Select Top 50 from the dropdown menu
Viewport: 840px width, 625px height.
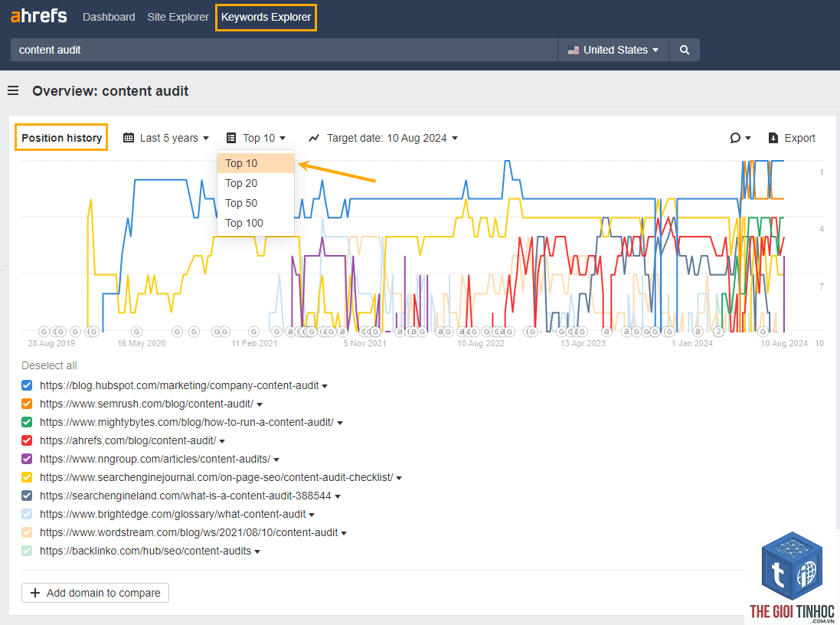coord(256,203)
